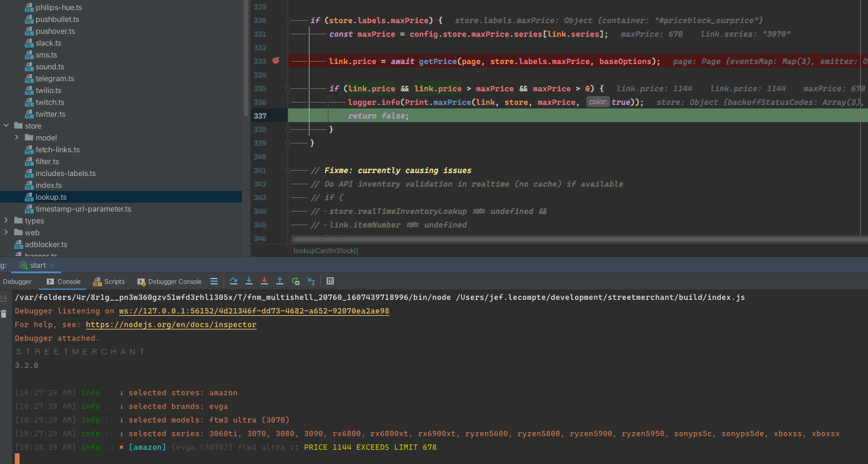The width and height of the screenshot is (868, 464).
Task: Fold the closing brace at line 339
Action: point(288,143)
